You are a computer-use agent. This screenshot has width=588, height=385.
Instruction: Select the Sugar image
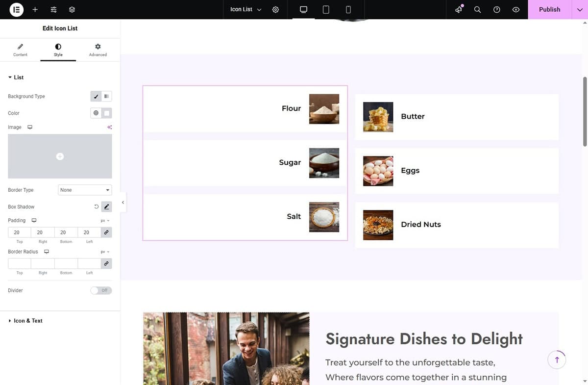click(x=324, y=163)
